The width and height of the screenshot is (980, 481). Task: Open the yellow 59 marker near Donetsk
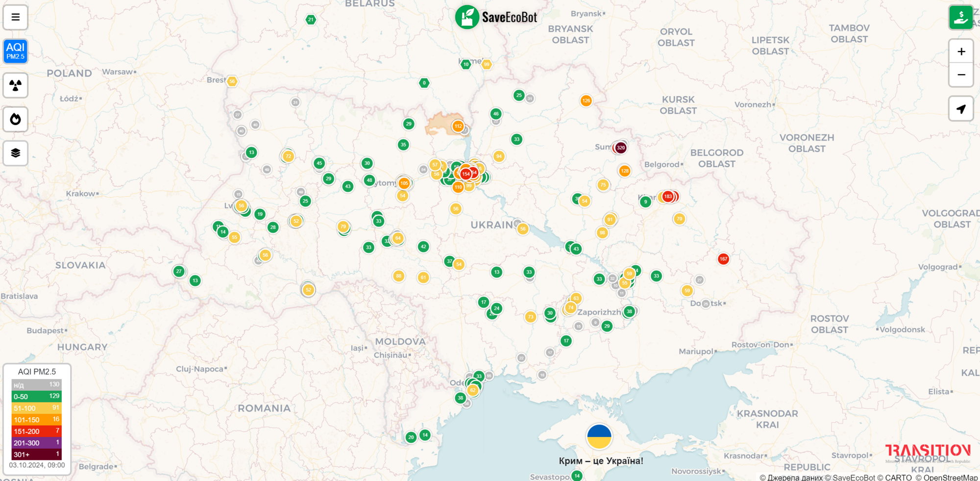click(x=687, y=291)
